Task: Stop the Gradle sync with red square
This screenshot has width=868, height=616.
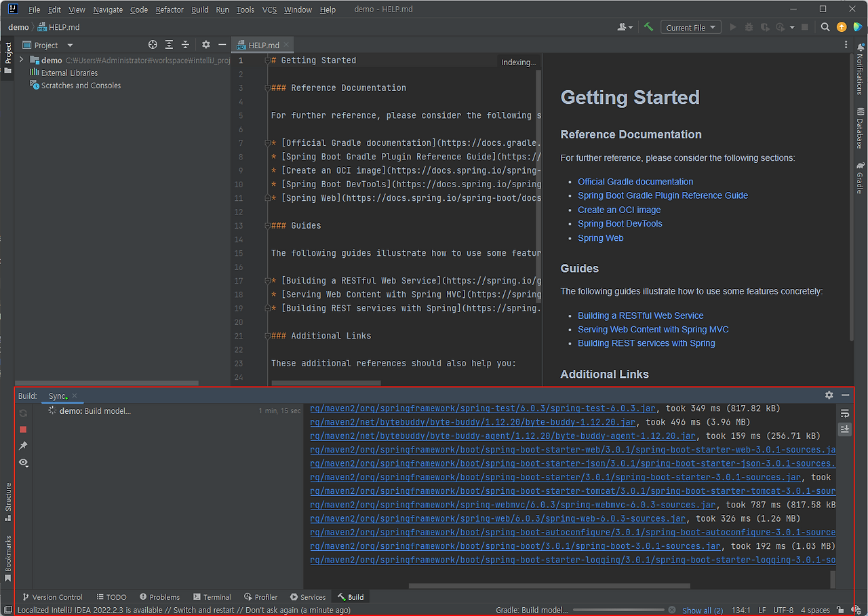Action: click(23, 429)
